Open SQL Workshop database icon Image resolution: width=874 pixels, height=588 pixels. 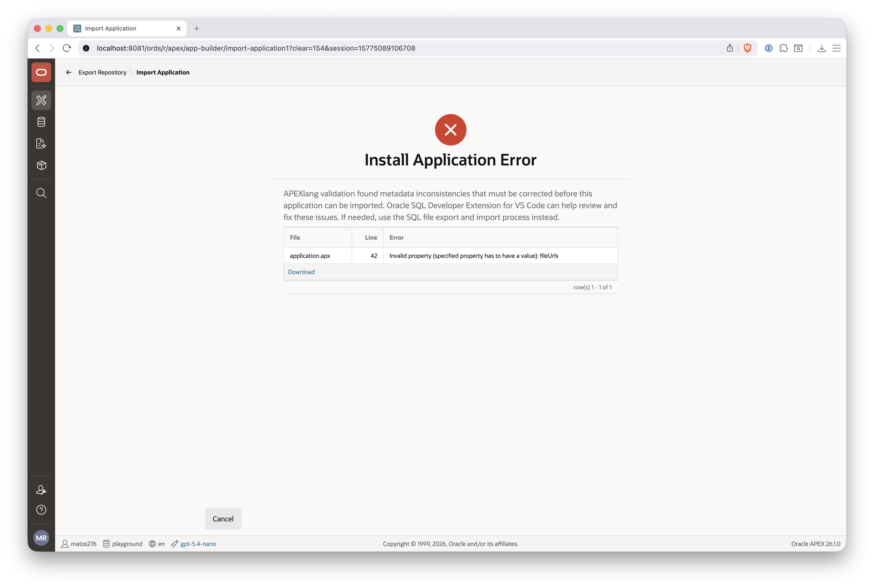click(41, 122)
